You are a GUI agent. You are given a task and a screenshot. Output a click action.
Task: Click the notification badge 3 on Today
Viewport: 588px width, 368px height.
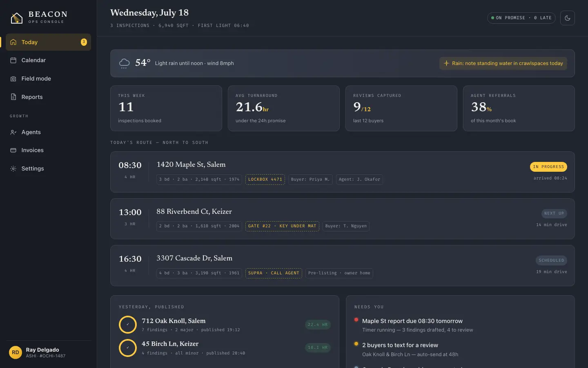click(x=84, y=42)
